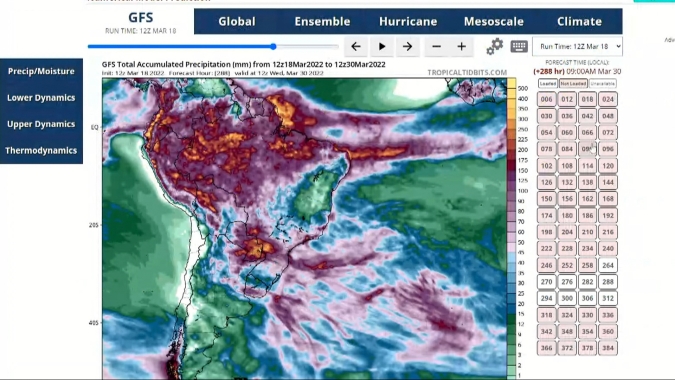The image size is (675, 380).
Task: Click the Loaded legend label
Action: (548, 83)
